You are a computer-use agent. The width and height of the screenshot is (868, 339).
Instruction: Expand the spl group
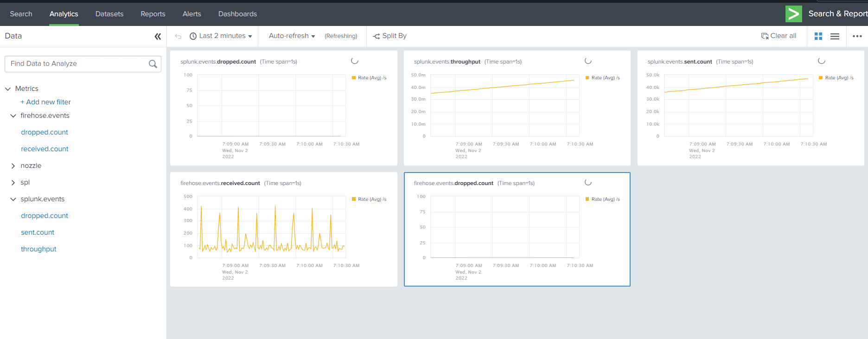point(13,182)
